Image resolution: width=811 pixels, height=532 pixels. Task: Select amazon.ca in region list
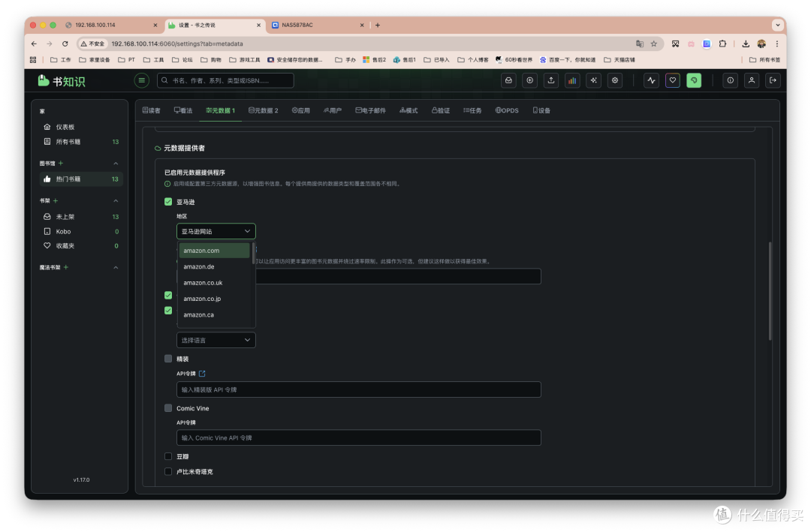point(214,315)
